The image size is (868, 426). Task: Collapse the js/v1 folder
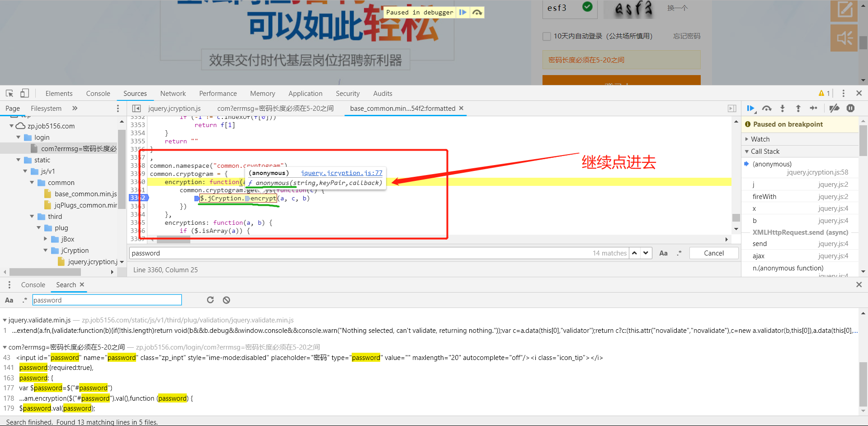(25, 171)
